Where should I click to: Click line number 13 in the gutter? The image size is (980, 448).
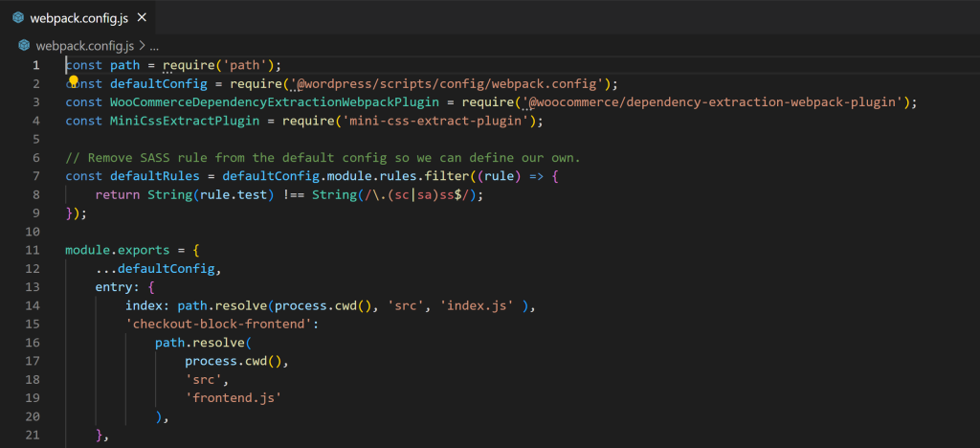33,287
